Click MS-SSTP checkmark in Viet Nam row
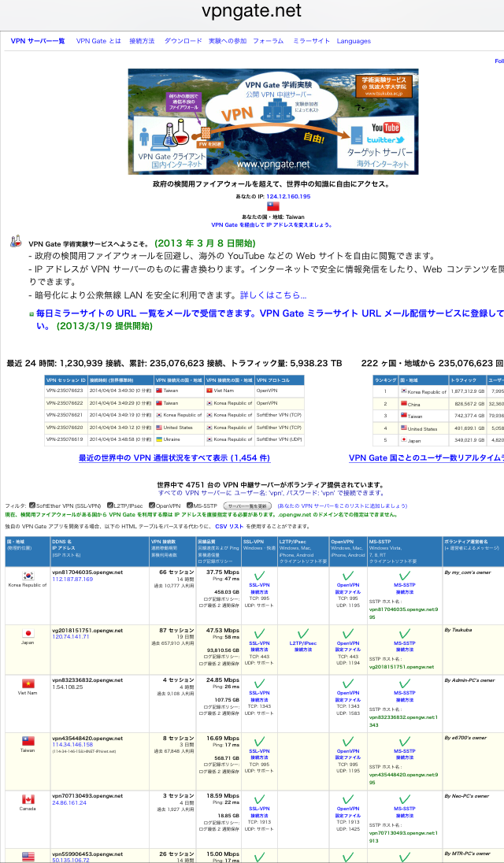 click(x=405, y=685)
